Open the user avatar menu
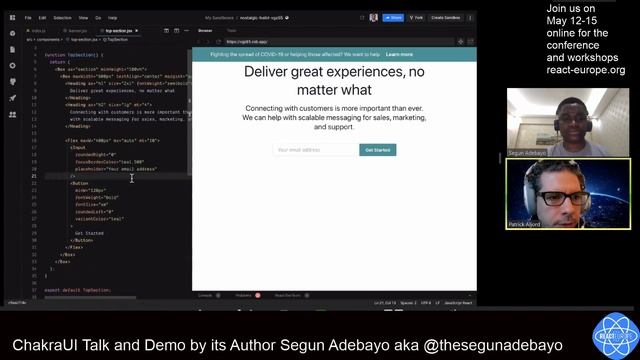 pyautogui.click(x=373, y=18)
